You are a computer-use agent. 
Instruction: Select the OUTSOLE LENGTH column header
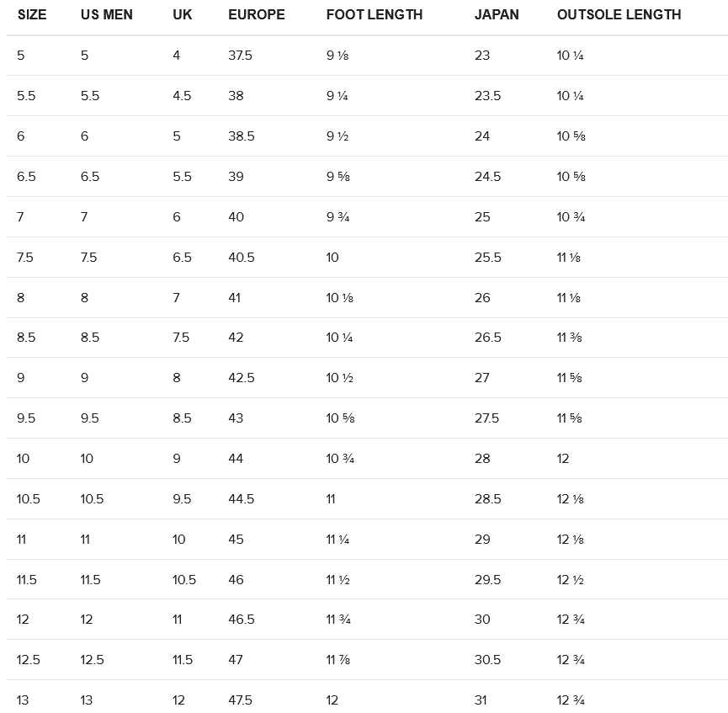click(619, 14)
